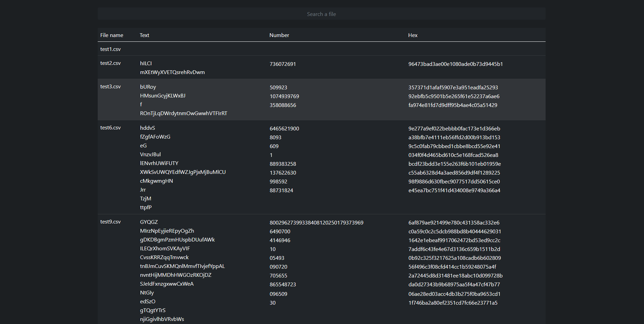
Task: Click number 096509
Action: (x=279, y=294)
